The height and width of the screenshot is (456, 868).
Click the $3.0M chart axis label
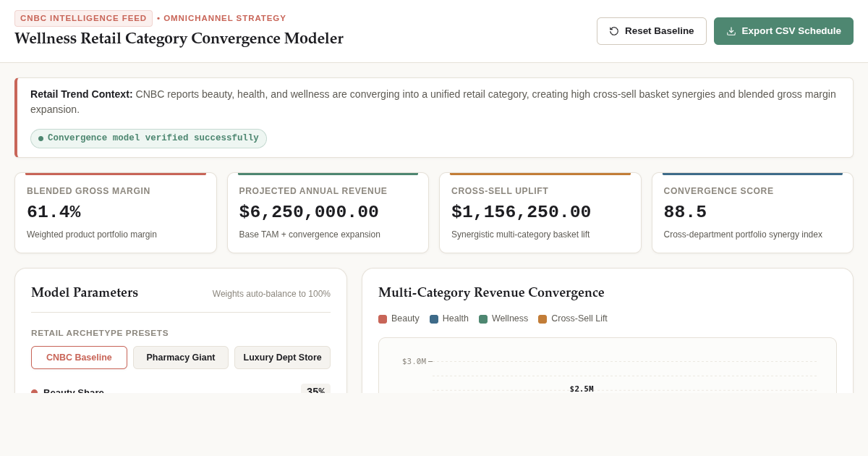pos(414,361)
